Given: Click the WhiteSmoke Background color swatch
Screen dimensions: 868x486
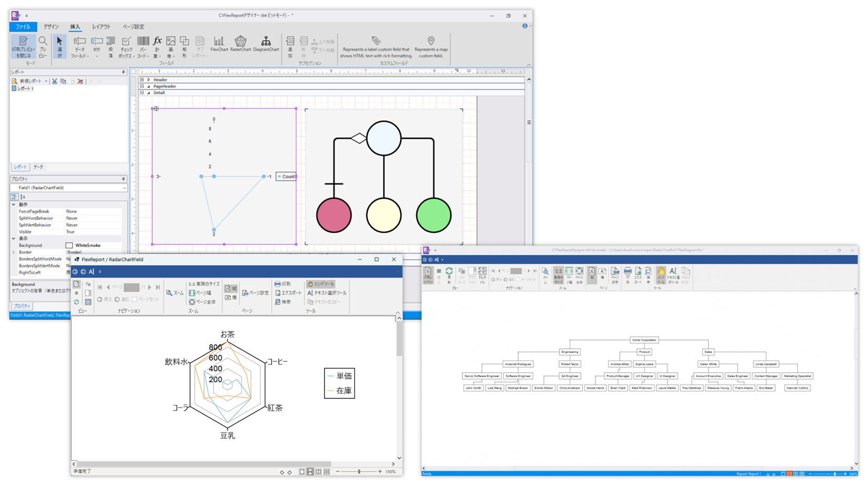Looking at the screenshot, I should point(69,246).
